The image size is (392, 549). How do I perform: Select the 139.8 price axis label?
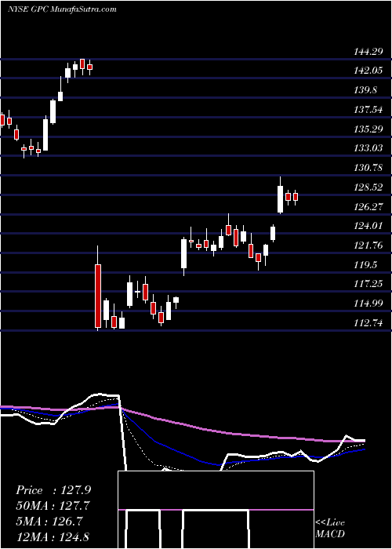pyautogui.click(x=365, y=90)
